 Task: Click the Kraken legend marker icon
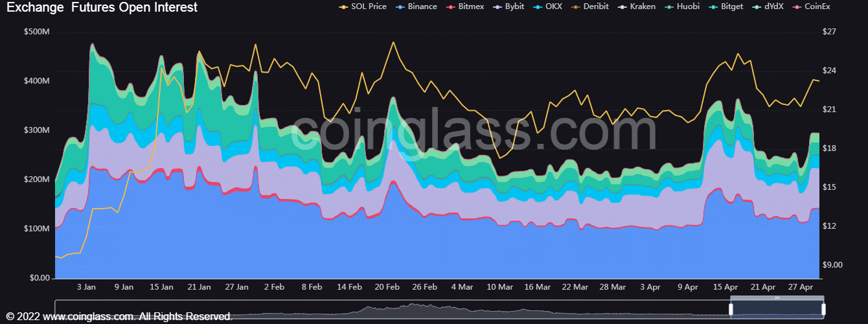(622, 6)
